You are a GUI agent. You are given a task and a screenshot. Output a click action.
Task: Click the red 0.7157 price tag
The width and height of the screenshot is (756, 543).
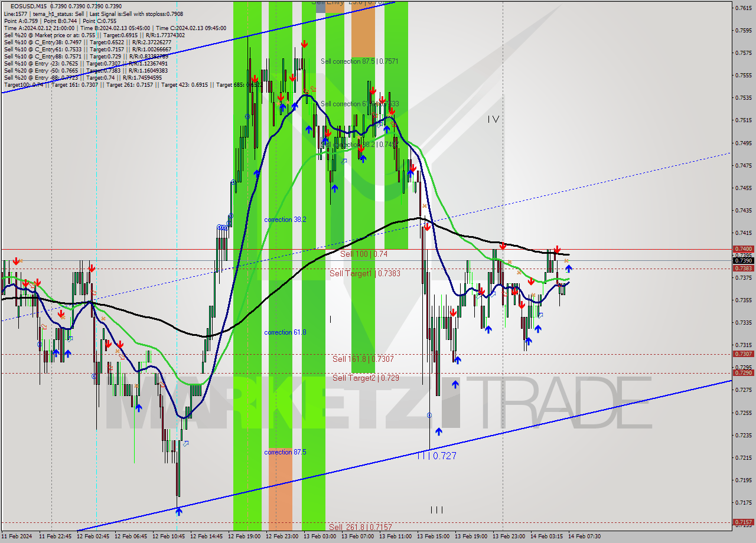click(x=743, y=522)
